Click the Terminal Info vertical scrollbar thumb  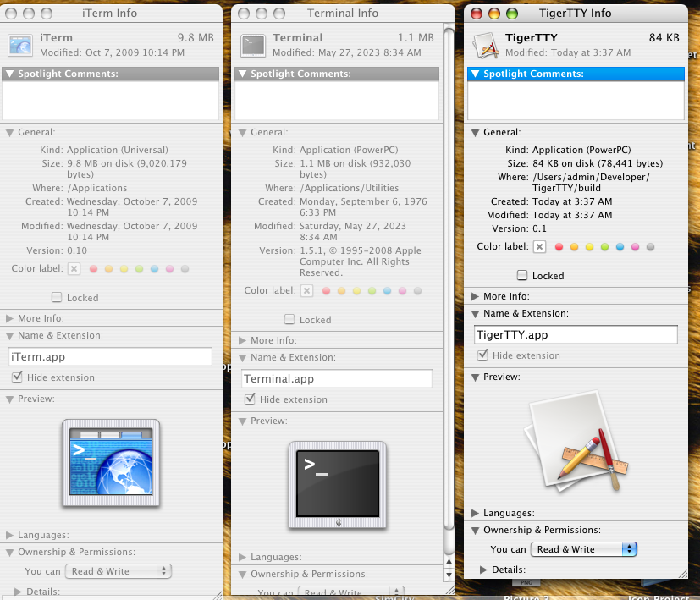[x=449, y=280]
